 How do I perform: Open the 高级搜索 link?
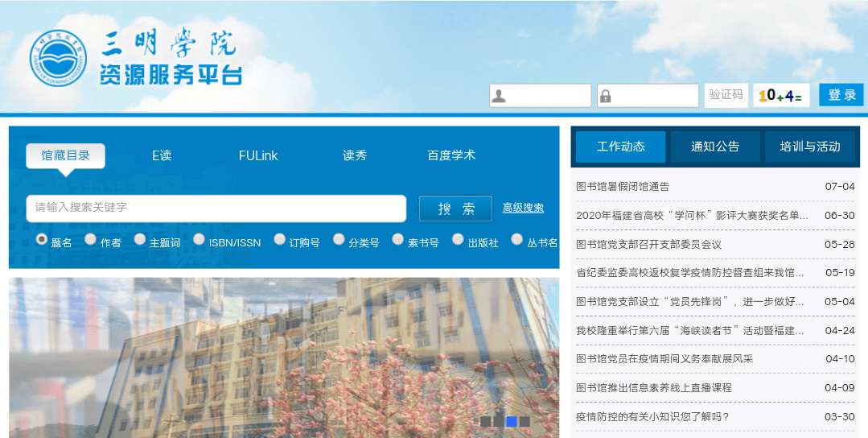coord(523,208)
